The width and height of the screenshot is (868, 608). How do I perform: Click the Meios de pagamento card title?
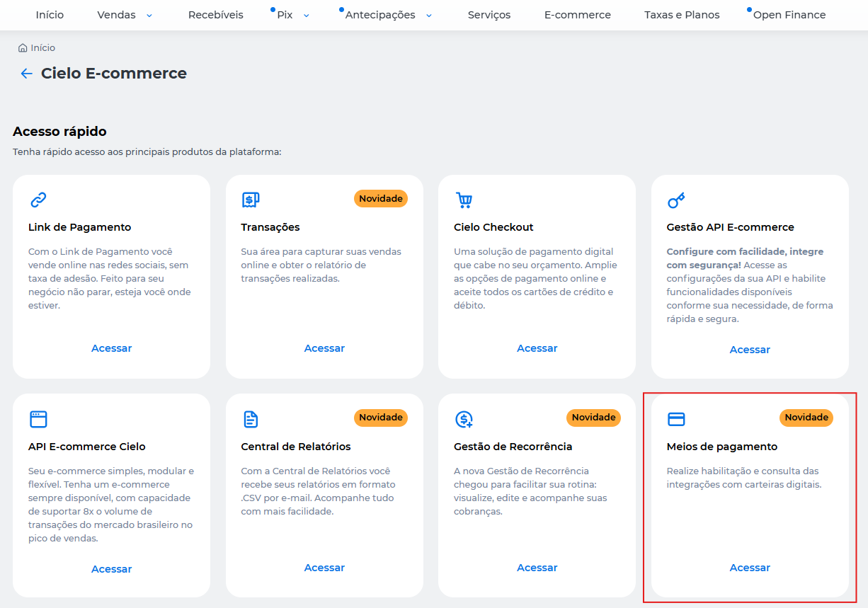tap(722, 447)
